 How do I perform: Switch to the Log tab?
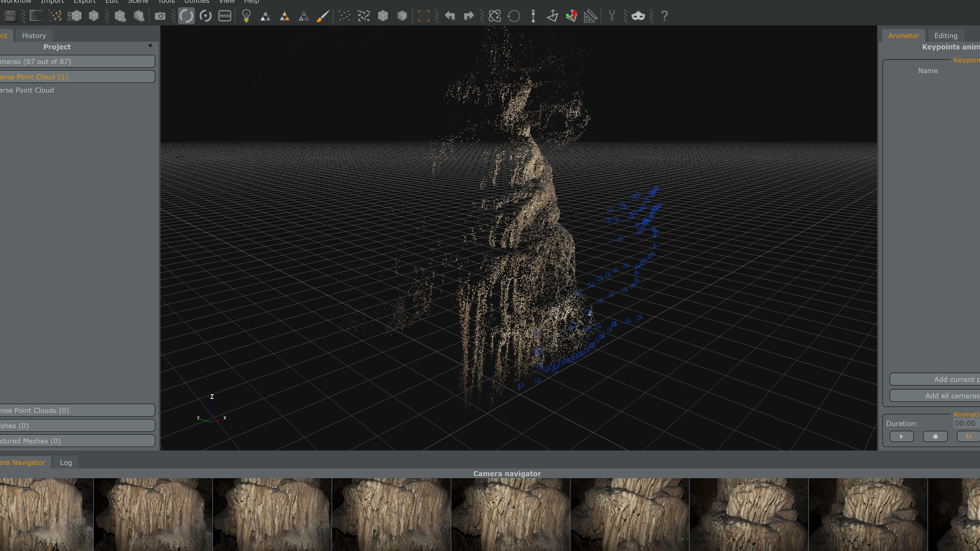pyautogui.click(x=66, y=462)
